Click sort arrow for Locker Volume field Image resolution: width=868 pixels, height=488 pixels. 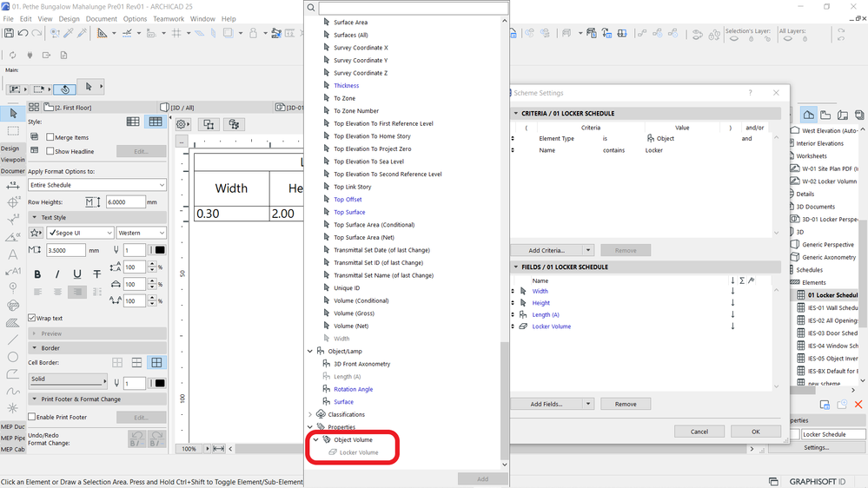click(x=732, y=326)
